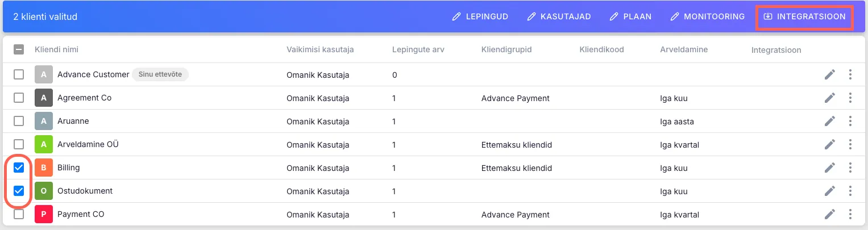Edit Agreement Co using pencil icon

click(830, 98)
